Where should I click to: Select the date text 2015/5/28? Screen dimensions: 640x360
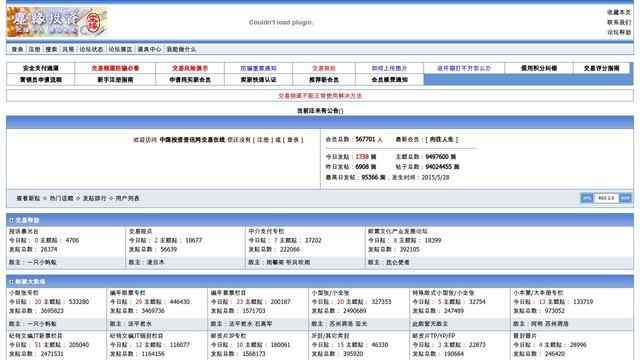tap(436, 178)
